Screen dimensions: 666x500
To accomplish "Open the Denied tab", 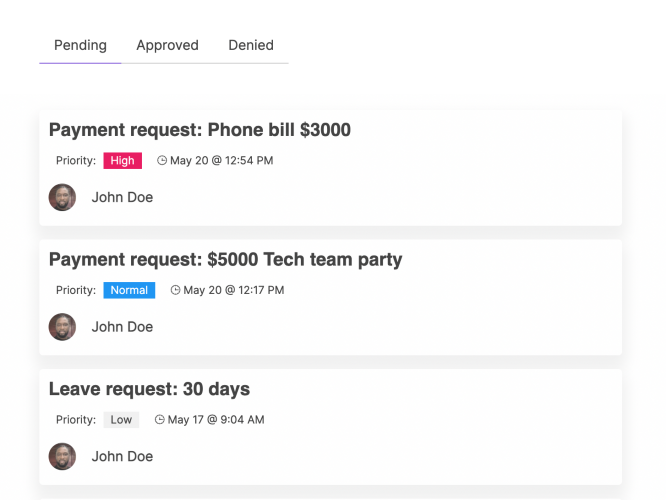I will tap(251, 45).
